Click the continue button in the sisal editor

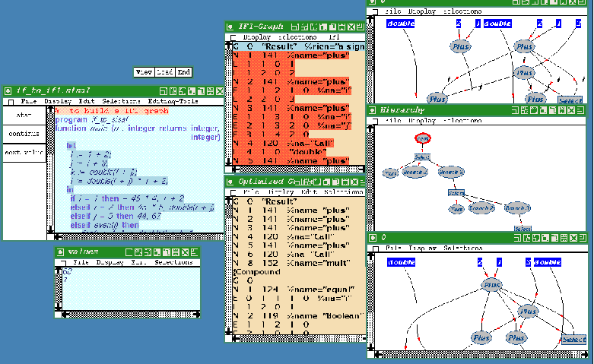tap(24, 134)
